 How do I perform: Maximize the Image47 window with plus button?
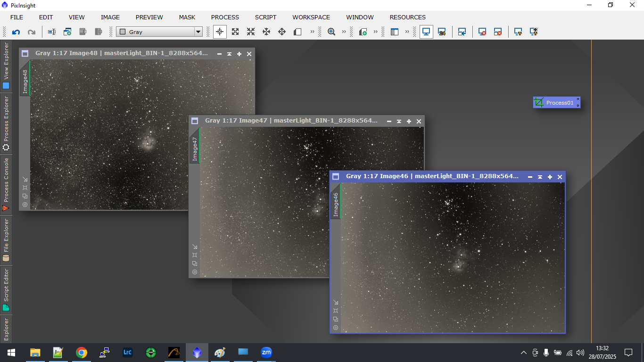[x=409, y=121]
